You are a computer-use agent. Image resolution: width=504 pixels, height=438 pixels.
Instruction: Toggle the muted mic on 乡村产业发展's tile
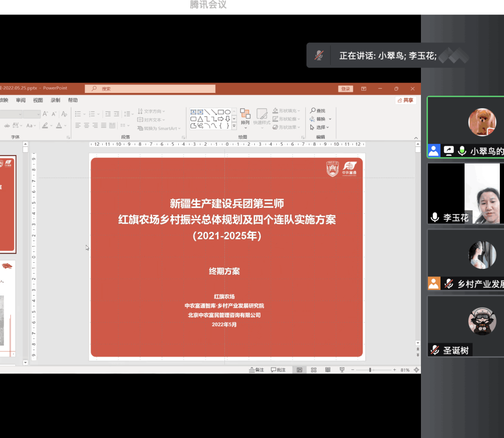pos(449,283)
